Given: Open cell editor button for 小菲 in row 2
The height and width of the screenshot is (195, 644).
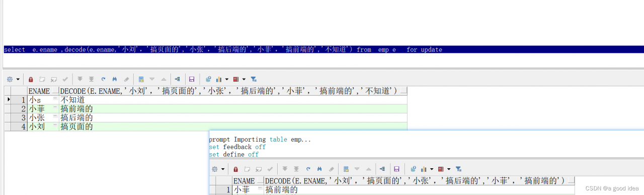Looking at the screenshot, I should point(55,108).
